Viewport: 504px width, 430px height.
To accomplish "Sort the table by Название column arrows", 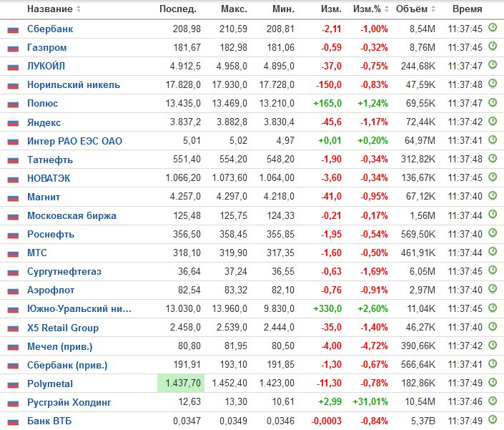I will coord(79,9).
